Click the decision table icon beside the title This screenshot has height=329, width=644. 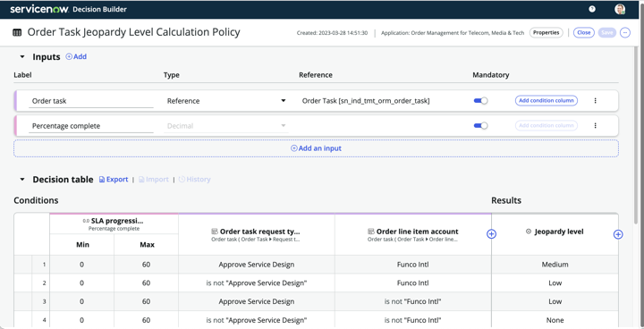pyautogui.click(x=17, y=32)
